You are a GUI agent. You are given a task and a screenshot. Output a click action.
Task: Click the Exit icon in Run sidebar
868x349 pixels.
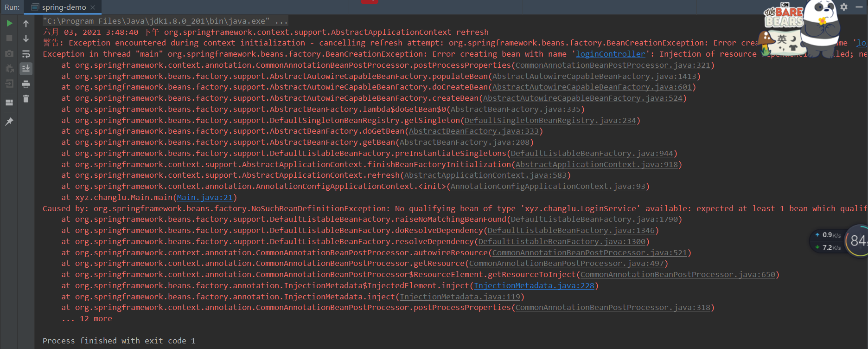coord(9,84)
